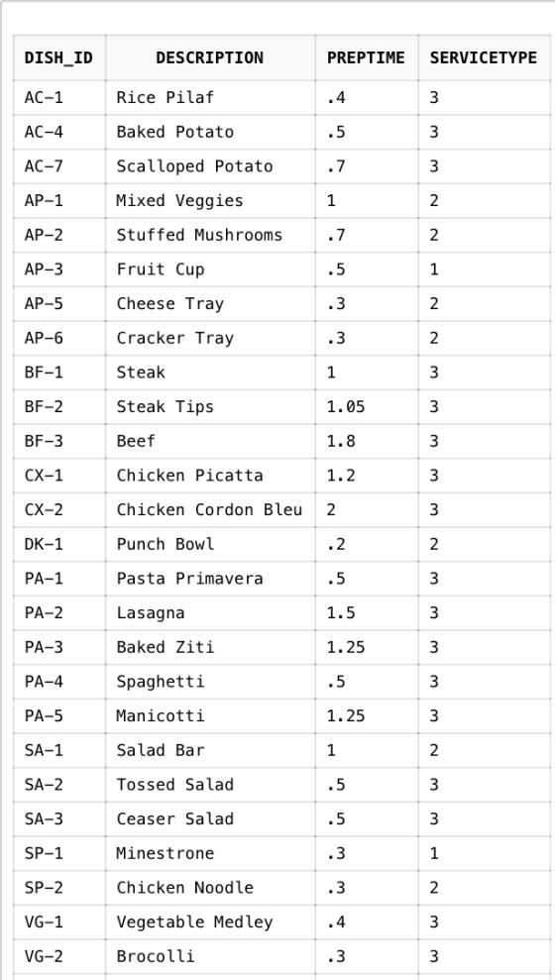Select the Brocolli description cell
Screen dimensions: 555x980
click(210, 957)
